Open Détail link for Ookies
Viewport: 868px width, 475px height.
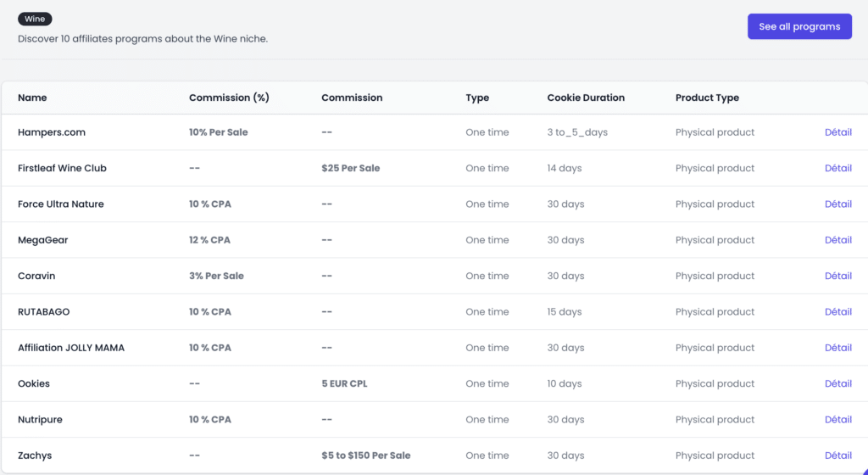pyautogui.click(x=838, y=383)
